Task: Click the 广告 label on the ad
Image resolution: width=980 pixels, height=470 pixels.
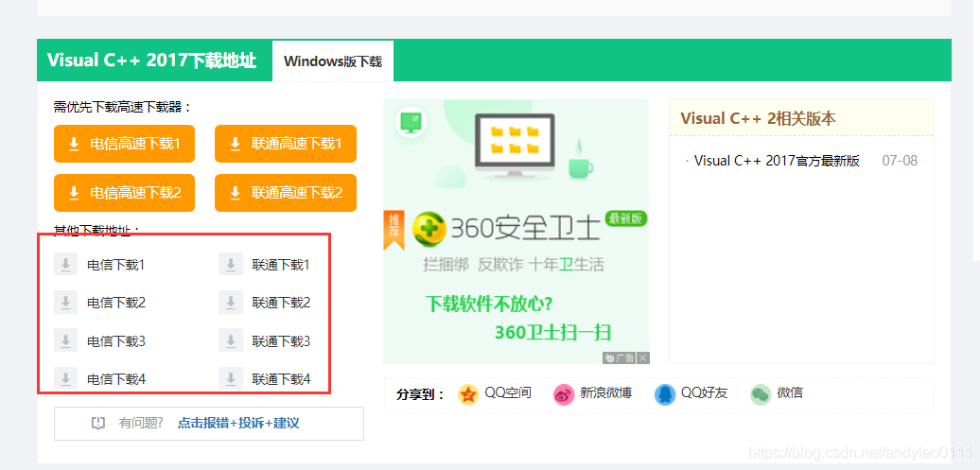Action: point(620,358)
